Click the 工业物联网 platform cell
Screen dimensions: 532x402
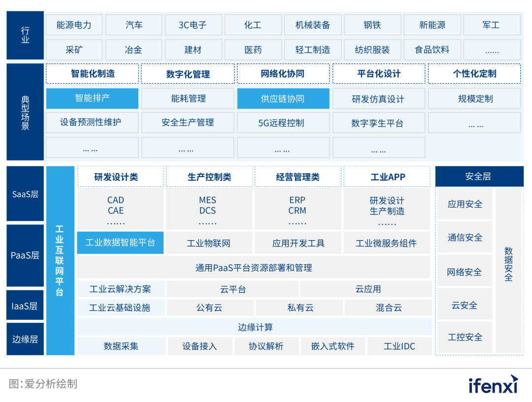click(x=209, y=243)
